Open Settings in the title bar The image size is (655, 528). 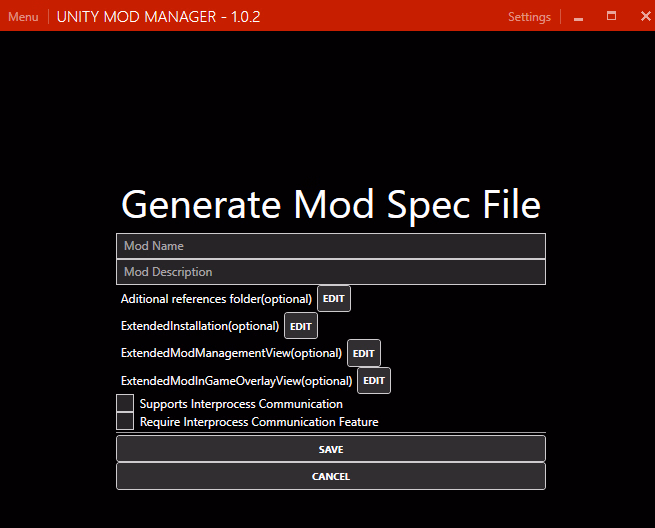click(x=529, y=17)
